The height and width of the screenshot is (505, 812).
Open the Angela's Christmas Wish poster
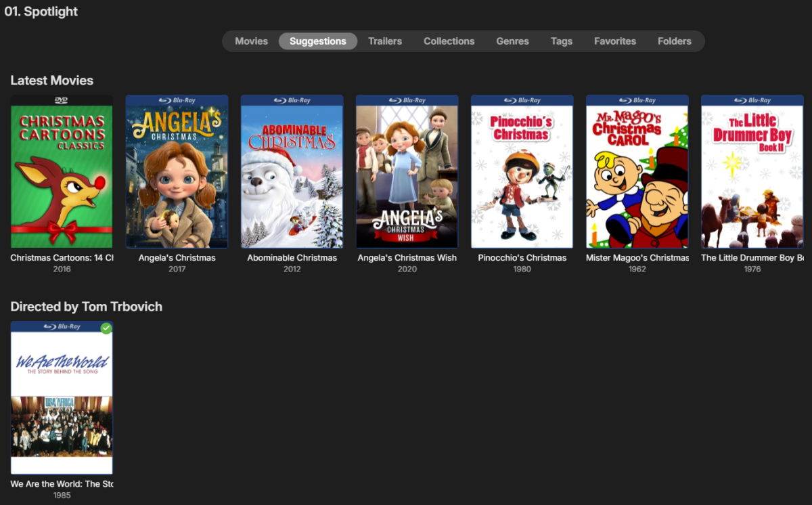click(407, 172)
